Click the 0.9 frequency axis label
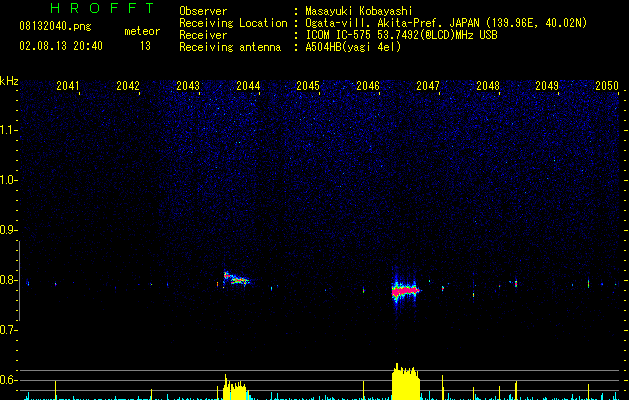The image size is (629, 400). coord(8,230)
